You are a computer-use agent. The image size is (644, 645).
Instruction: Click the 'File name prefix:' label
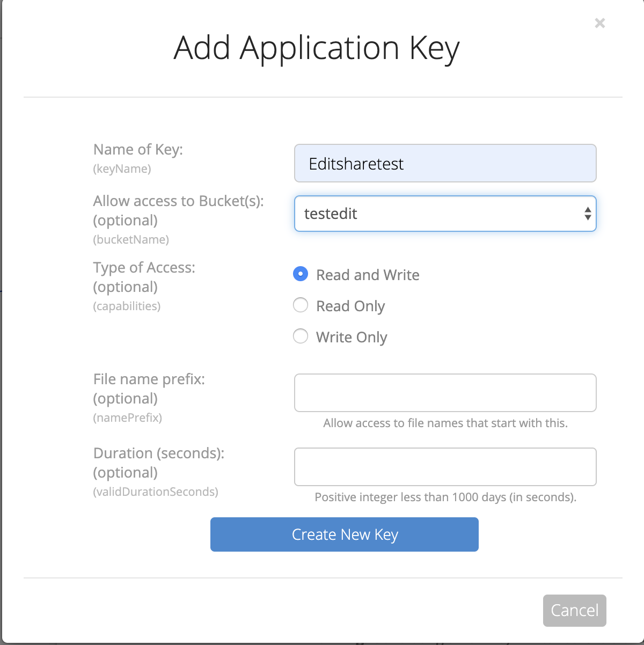[149, 379]
